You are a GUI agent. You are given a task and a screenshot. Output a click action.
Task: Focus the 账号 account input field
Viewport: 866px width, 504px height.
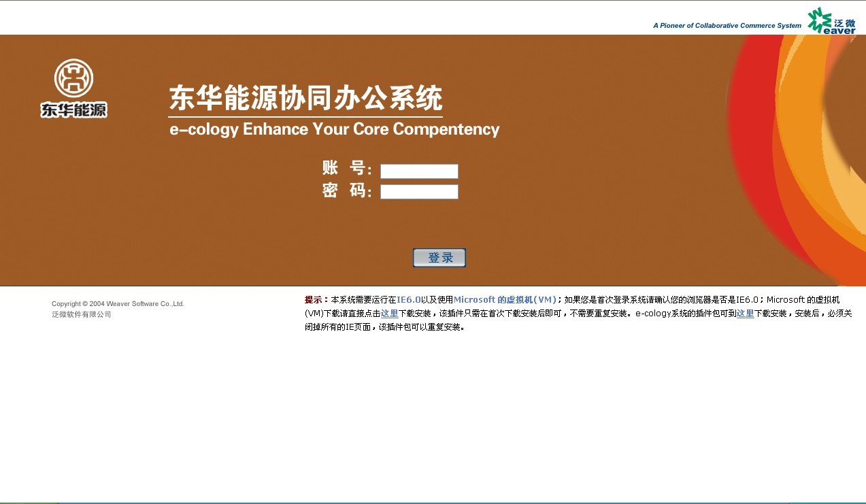(419, 171)
